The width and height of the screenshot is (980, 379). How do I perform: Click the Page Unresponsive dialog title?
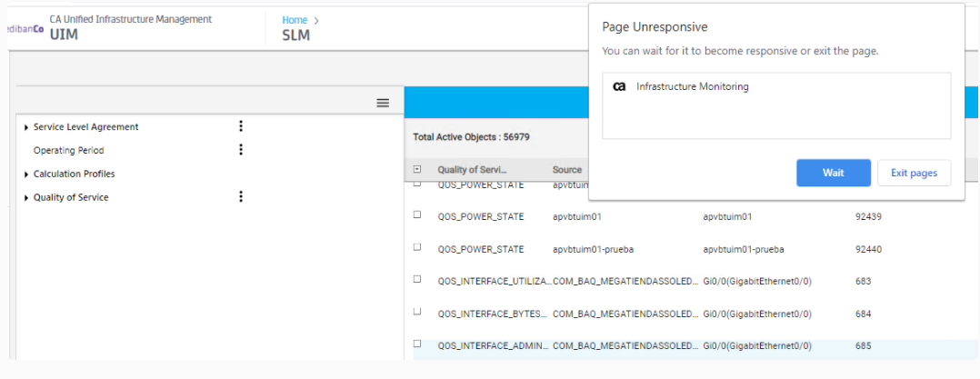click(655, 27)
